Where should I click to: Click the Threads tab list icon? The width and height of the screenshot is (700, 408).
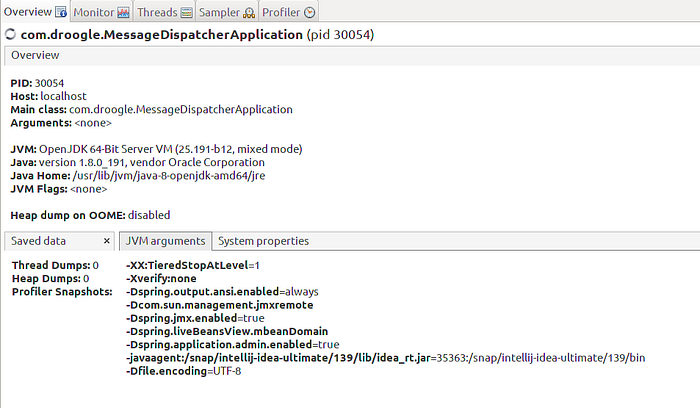pos(187,13)
